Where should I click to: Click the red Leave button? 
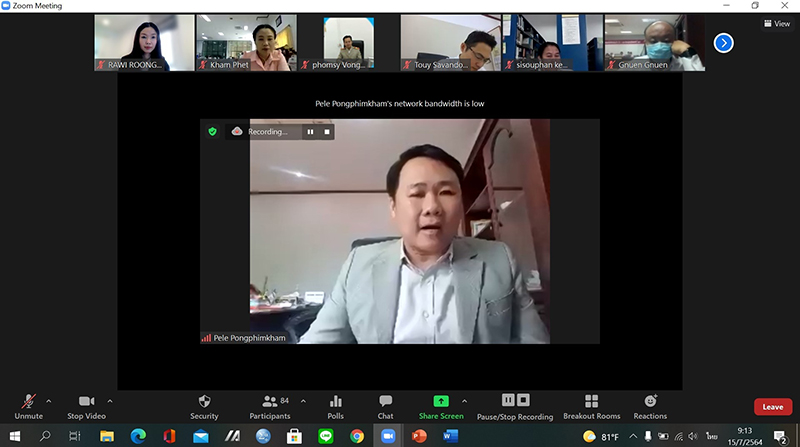point(773,407)
